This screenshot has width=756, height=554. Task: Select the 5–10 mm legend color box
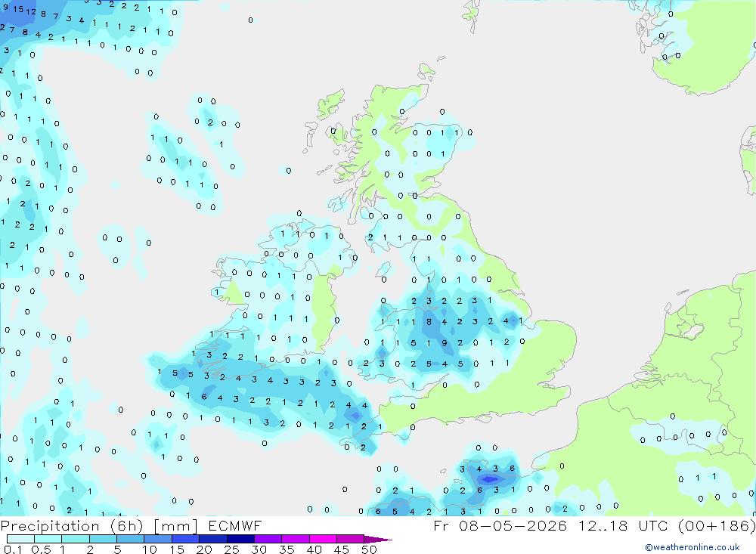tap(131, 539)
